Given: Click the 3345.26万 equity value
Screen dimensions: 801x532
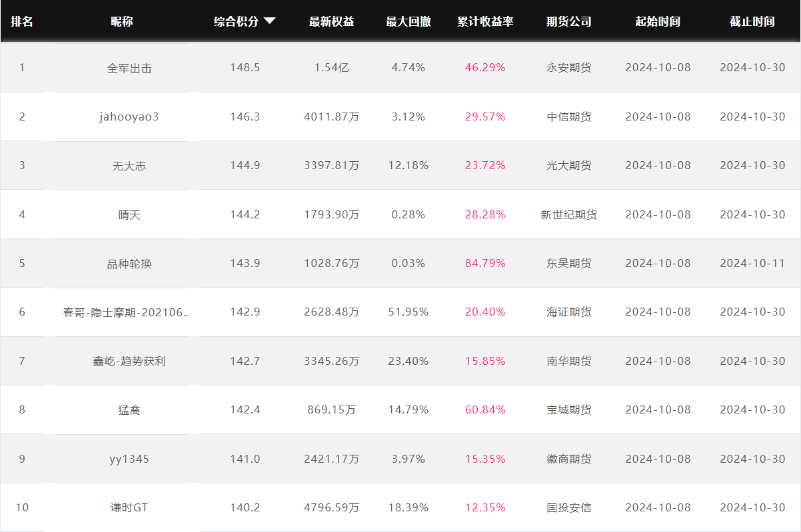Looking at the screenshot, I should pyautogui.click(x=332, y=361).
